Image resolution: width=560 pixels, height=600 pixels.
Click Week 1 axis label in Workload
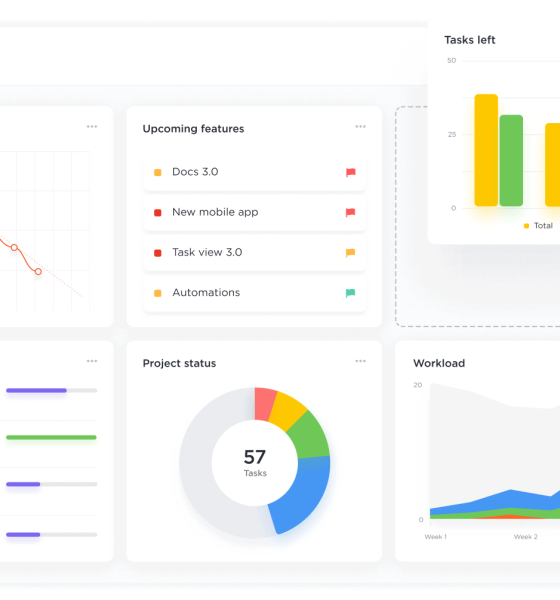coord(435,537)
